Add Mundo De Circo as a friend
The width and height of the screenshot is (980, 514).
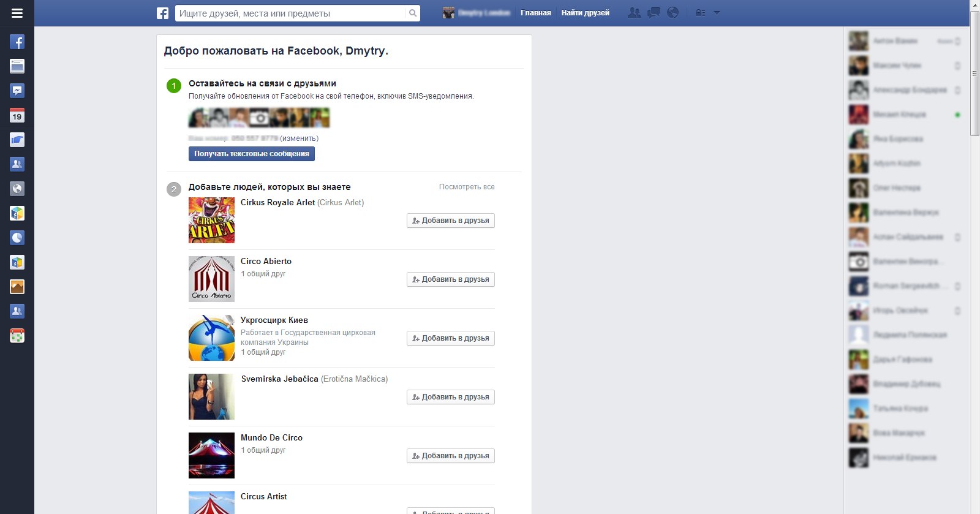451,456
